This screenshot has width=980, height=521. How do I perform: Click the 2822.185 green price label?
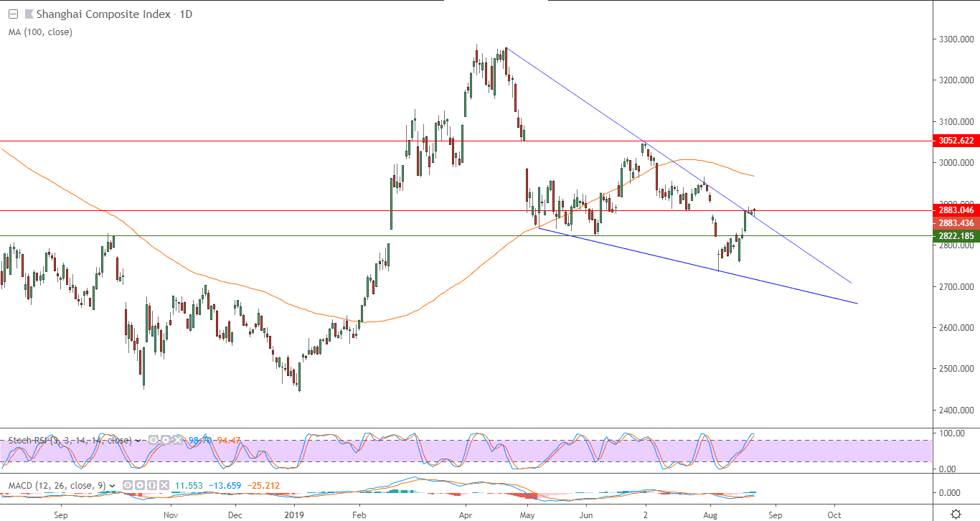click(956, 235)
